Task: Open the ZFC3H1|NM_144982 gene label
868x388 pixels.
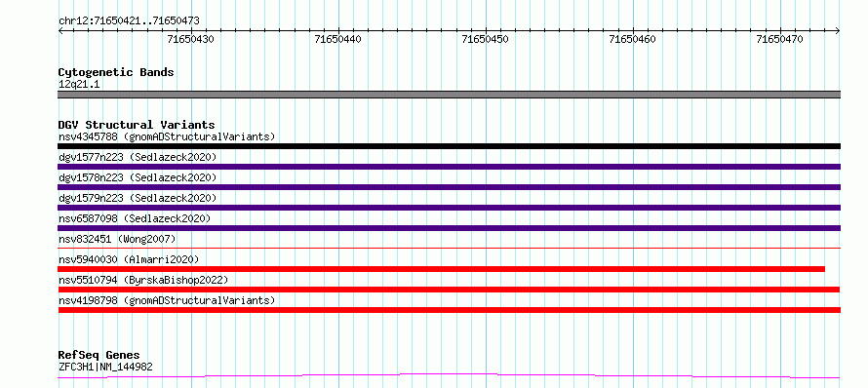Action: pyautogui.click(x=105, y=367)
